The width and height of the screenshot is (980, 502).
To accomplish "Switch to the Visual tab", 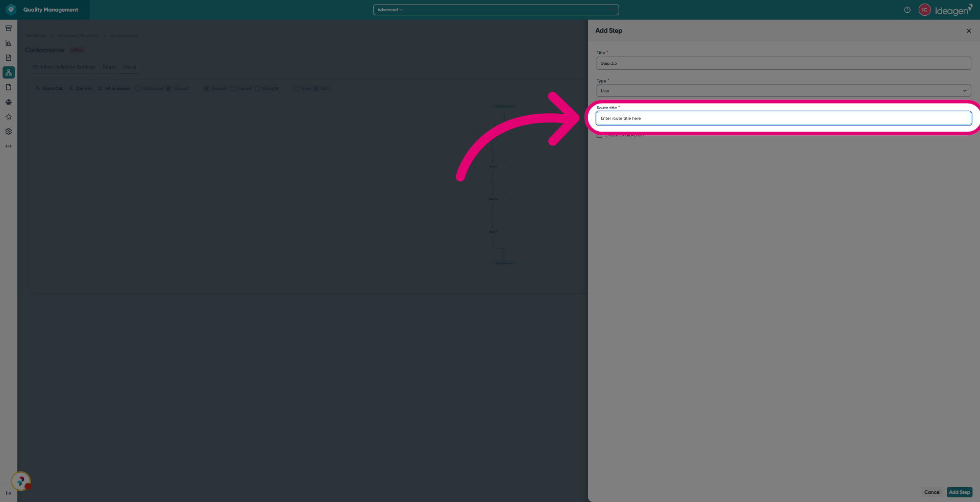I will [x=129, y=67].
